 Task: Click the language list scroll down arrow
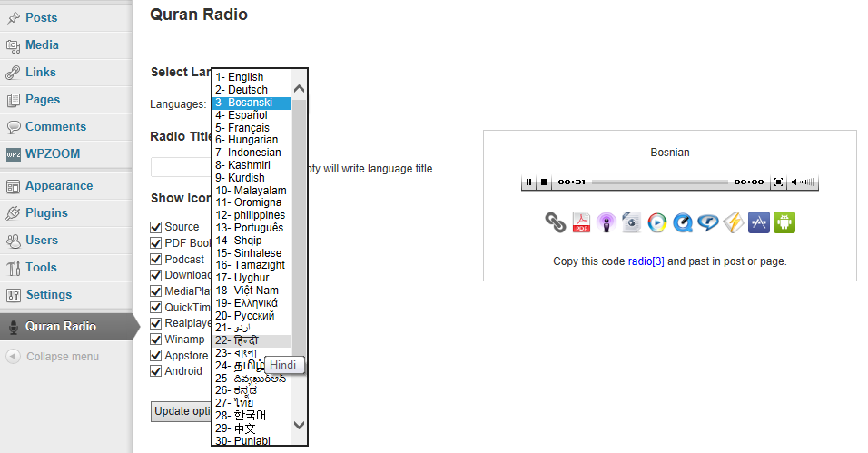pyautogui.click(x=299, y=425)
